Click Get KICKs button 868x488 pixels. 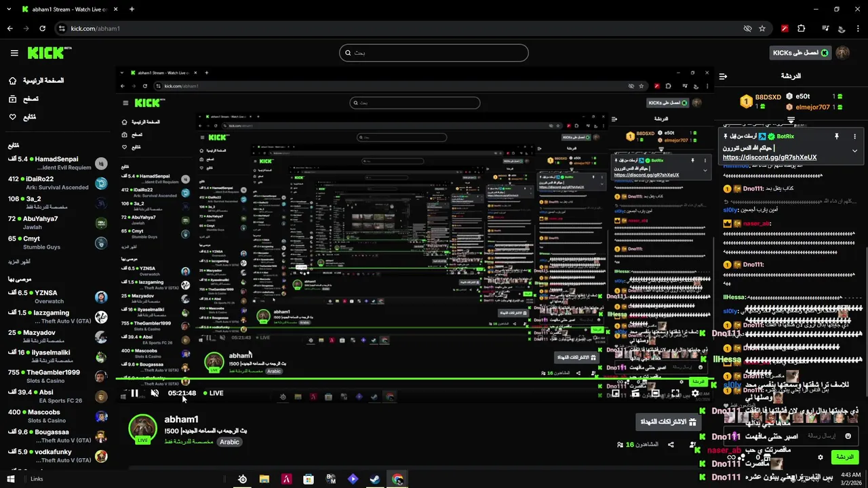800,53
